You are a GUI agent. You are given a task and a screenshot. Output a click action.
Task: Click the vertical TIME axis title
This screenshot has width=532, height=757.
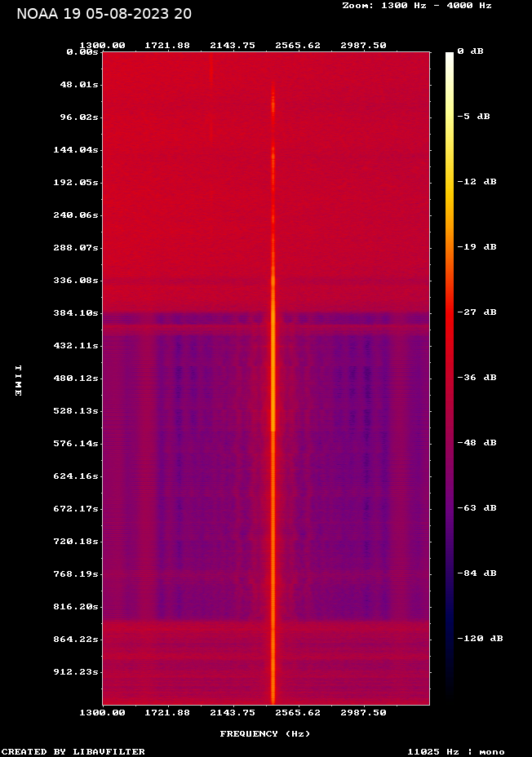click(x=18, y=381)
